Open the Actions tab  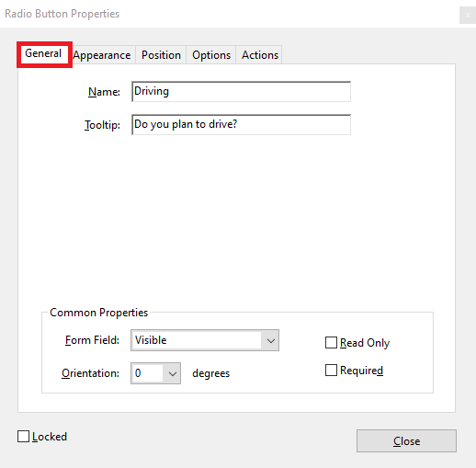(259, 55)
